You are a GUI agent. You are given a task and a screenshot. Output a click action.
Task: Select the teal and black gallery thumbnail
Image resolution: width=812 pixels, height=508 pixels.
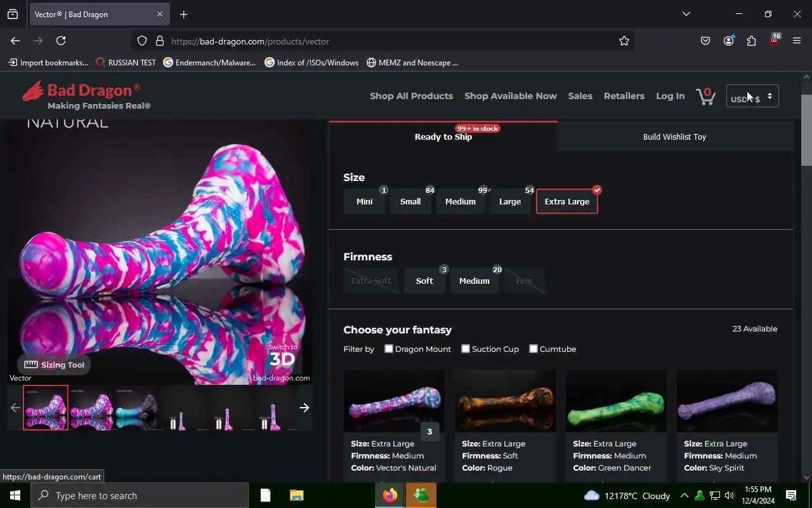coord(137,408)
